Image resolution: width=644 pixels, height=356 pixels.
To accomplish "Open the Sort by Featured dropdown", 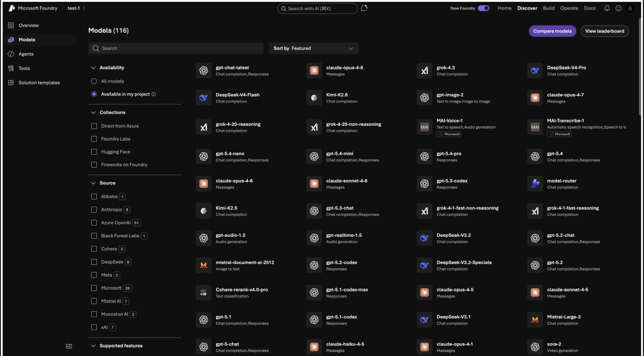I will click(x=313, y=48).
